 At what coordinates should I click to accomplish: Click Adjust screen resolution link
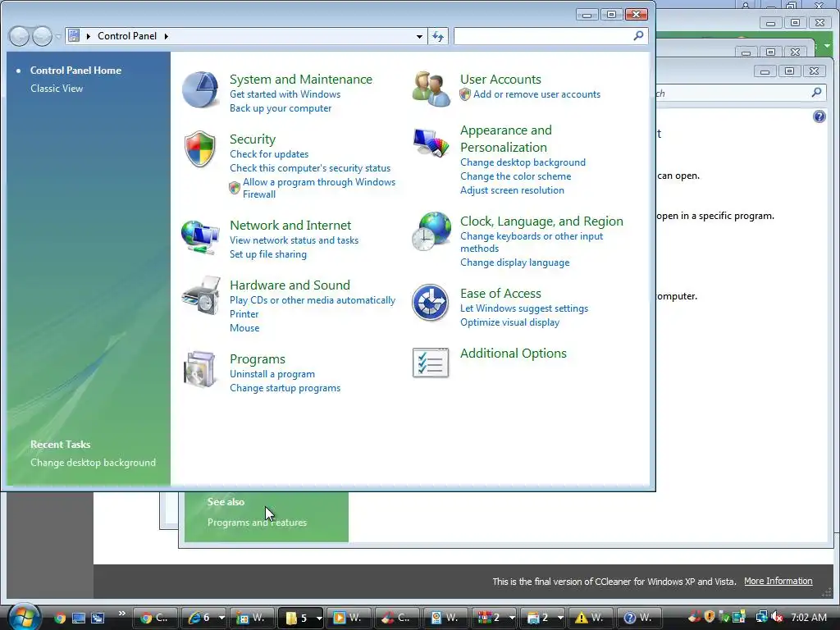tap(512, 190)
